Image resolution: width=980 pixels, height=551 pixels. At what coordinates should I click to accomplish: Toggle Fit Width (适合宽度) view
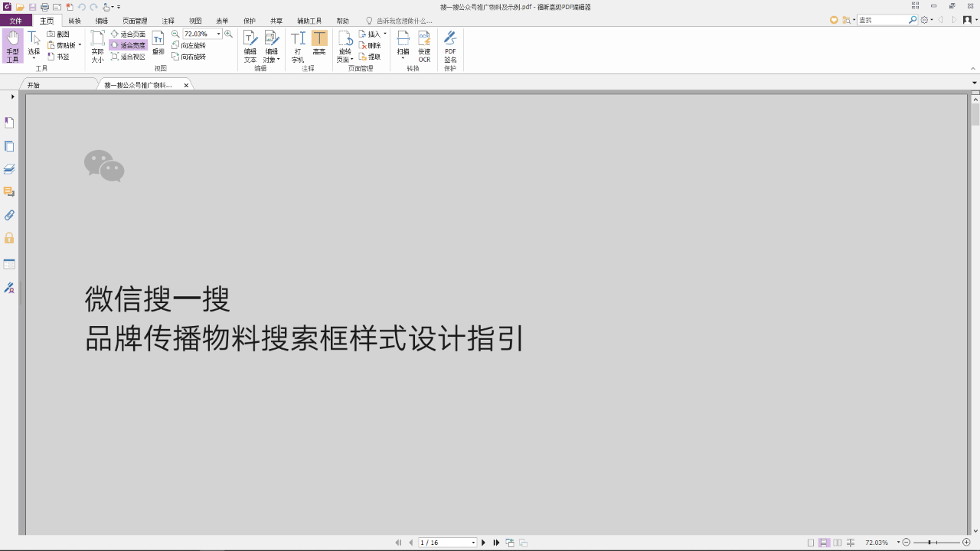coord(128,45)
